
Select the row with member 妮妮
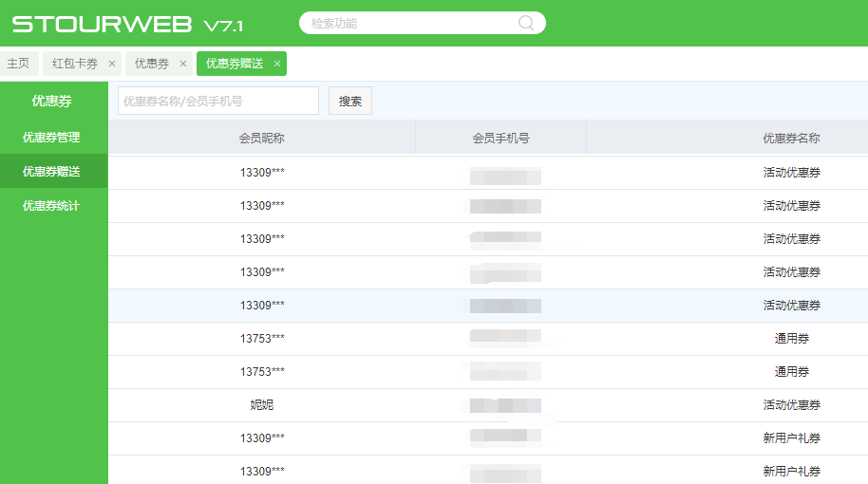(x=261, y=405)
